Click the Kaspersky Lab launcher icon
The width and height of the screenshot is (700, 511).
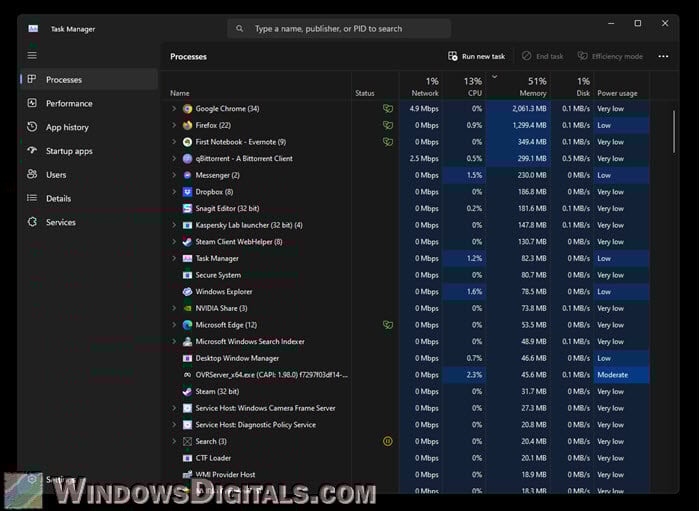click(x=188, y=225)
